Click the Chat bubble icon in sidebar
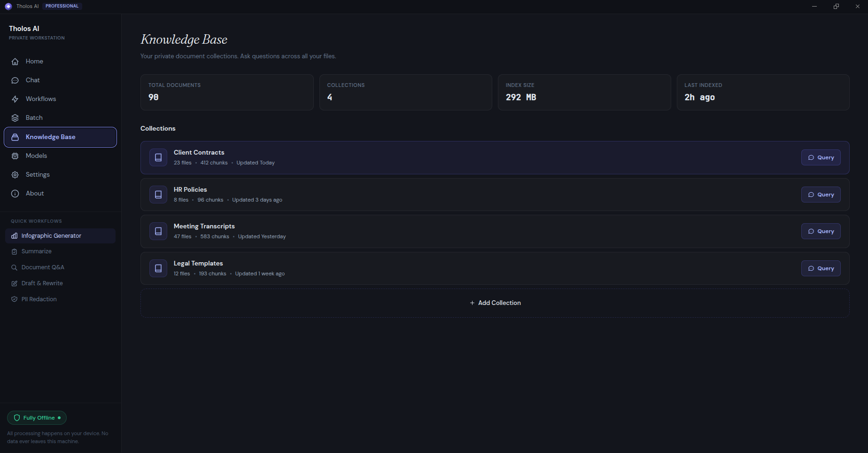Viewport: 868px width, 453px height. [15, 80]
